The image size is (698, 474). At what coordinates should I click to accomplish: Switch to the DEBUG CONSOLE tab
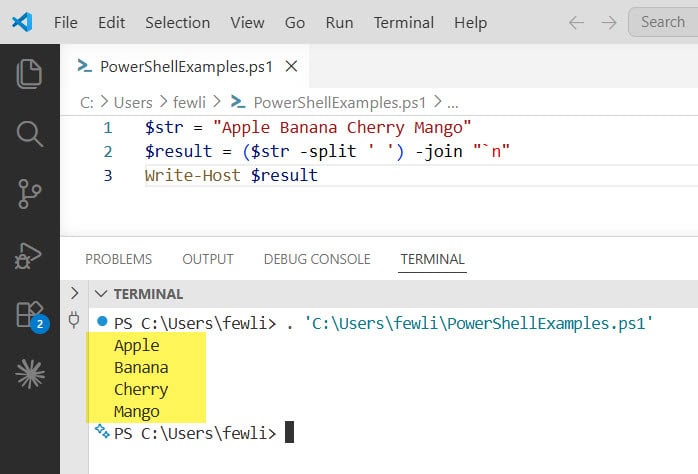pyautogui.click(x=317, y=259)
